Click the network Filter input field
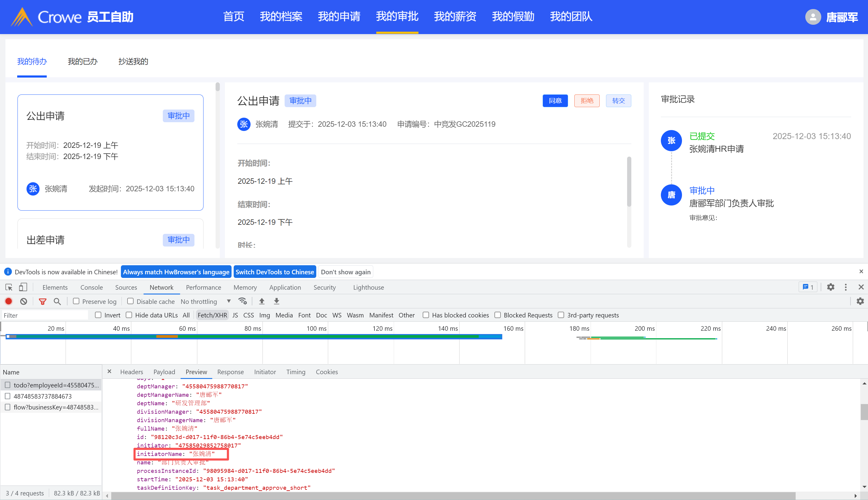 [45, 315]
